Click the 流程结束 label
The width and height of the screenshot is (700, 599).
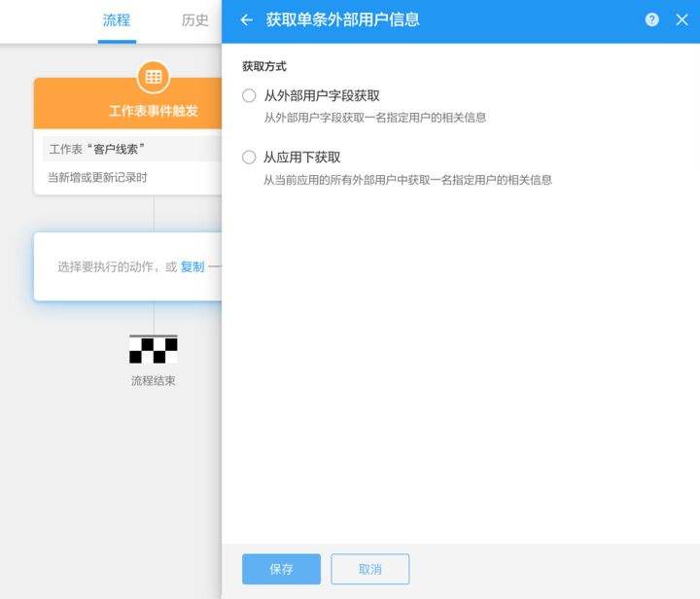point(154,381)
